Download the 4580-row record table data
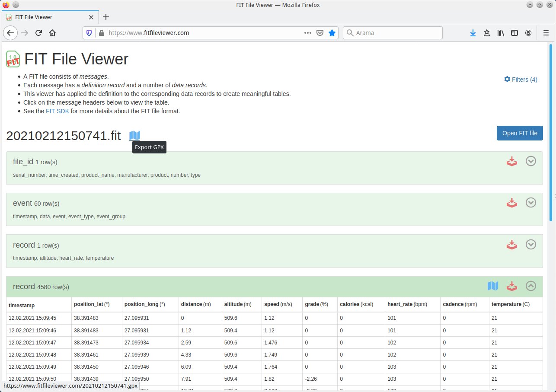The width and height of the screenshot is (556, 392). [512, 286]
